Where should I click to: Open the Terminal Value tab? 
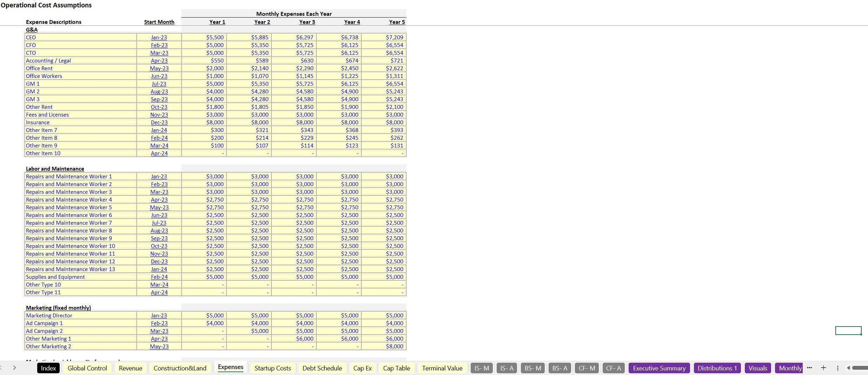click(x=442, y=368)
